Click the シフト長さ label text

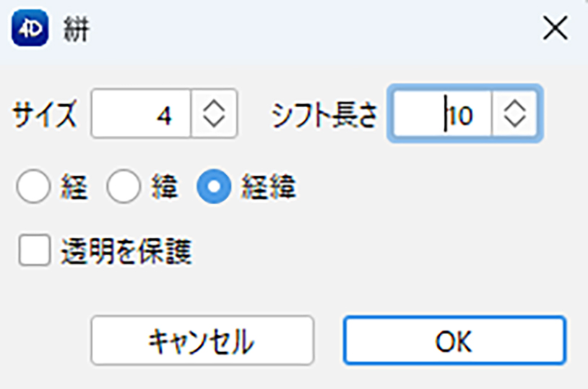coord(324,114)
